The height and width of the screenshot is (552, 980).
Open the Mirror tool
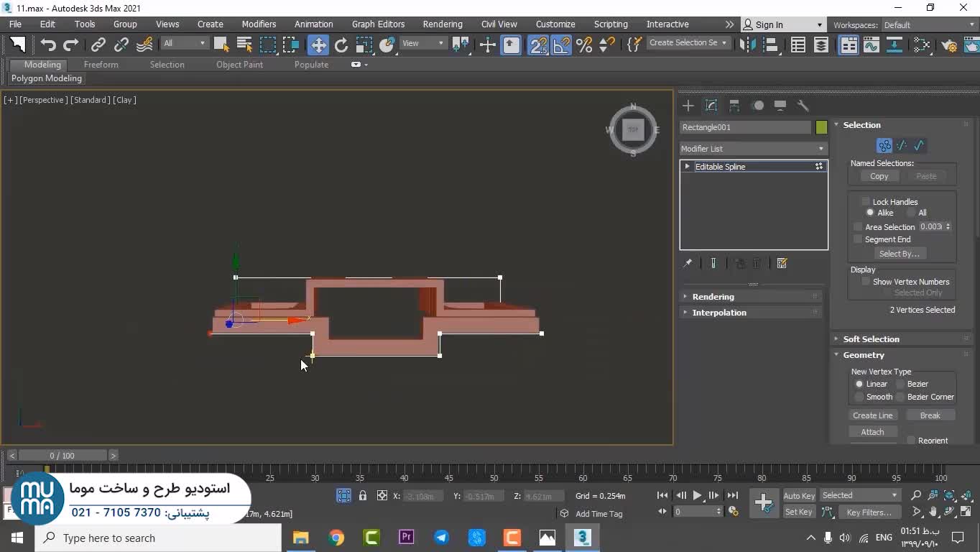(748, 45)
